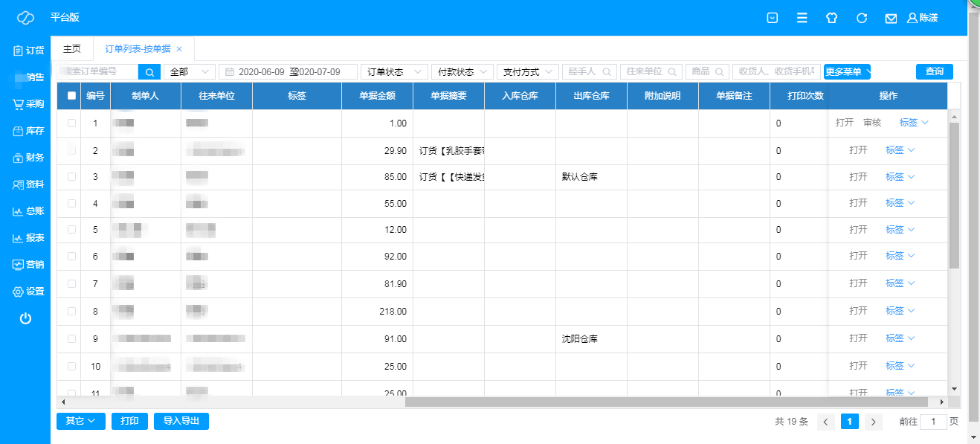Click 打开 link in row 2
Viewport: 980px width, 444px height.
(858, 150)
